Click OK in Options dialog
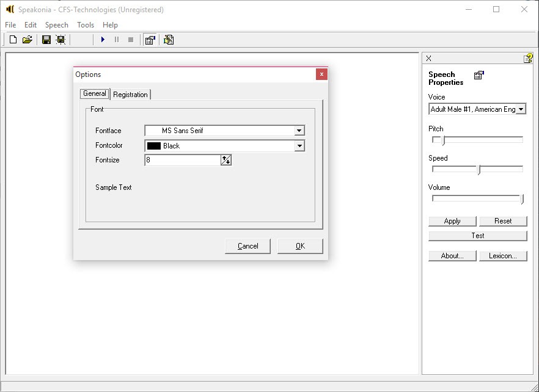 300,246
